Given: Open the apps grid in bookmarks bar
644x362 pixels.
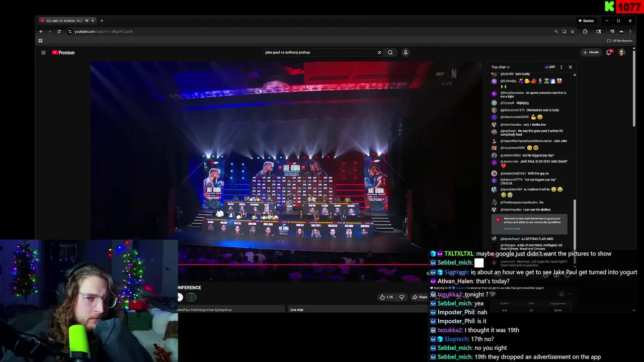Looking at the screenshot, I should [x=40, y=41].
